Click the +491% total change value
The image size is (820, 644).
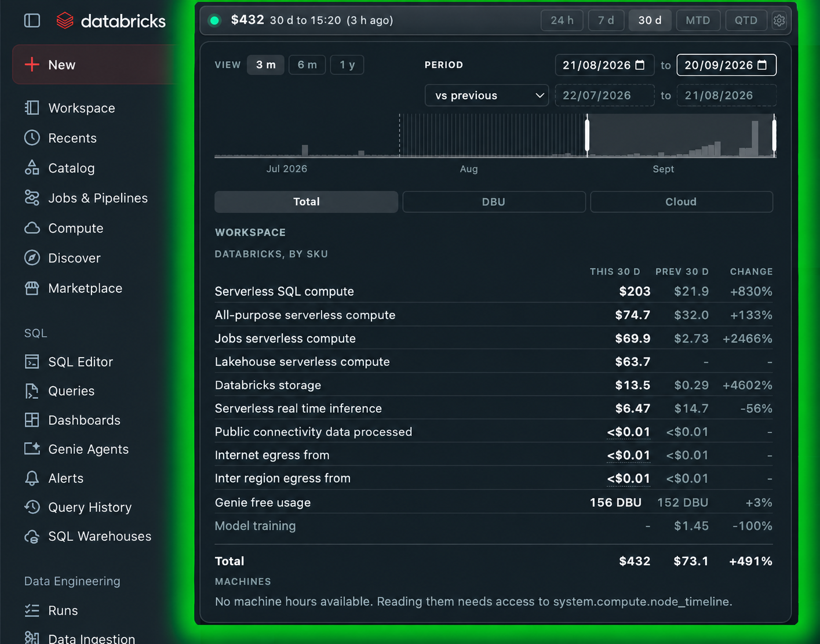[x=750, y=561]
